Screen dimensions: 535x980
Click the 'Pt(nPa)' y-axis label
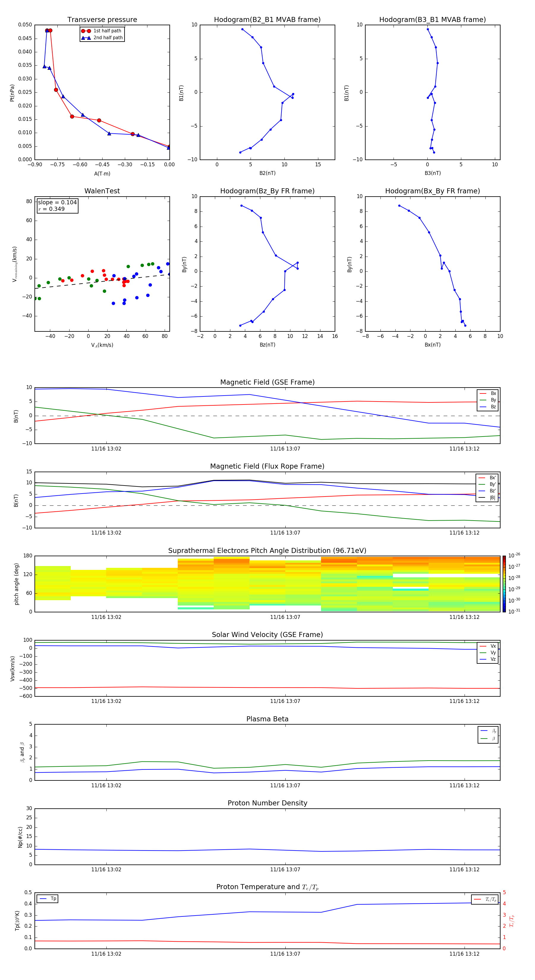(12, 93)
